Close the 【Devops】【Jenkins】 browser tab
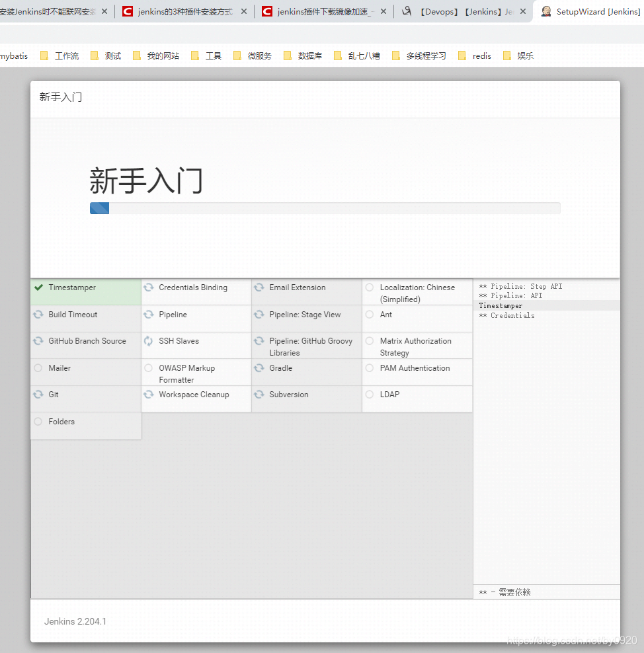The image size is (644, 653). [523, 11]
